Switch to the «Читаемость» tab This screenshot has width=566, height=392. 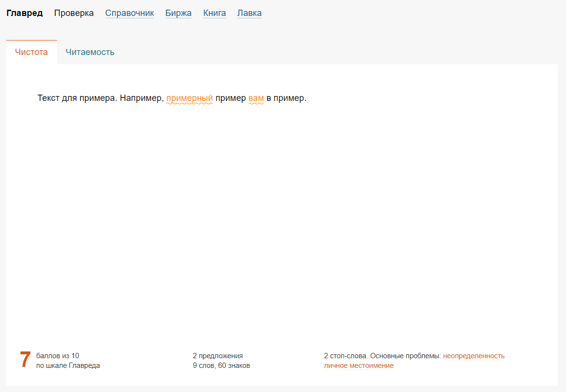(x=90, y=52)
